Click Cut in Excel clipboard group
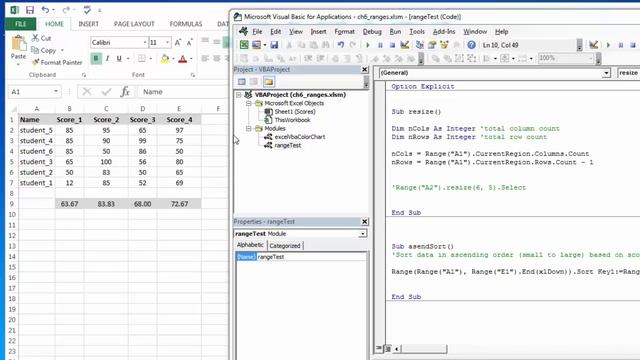640x360 pixels. coord(42,38)
